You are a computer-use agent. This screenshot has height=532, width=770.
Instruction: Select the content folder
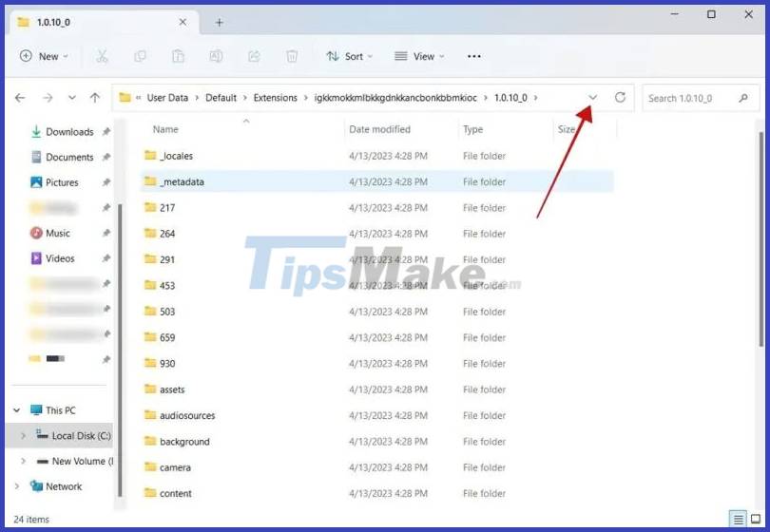[377, 494]
